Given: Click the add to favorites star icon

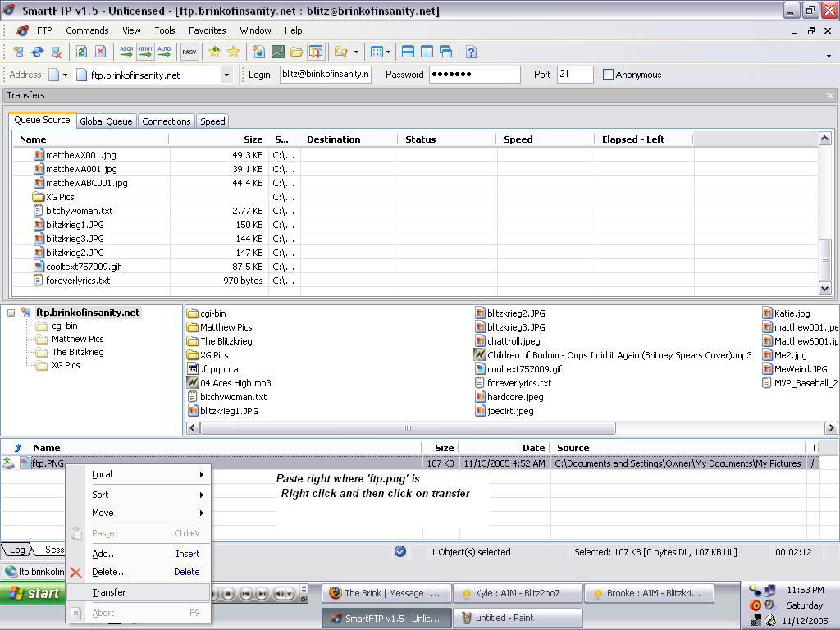Looking at the screenshot, I should tap(215, 52).
